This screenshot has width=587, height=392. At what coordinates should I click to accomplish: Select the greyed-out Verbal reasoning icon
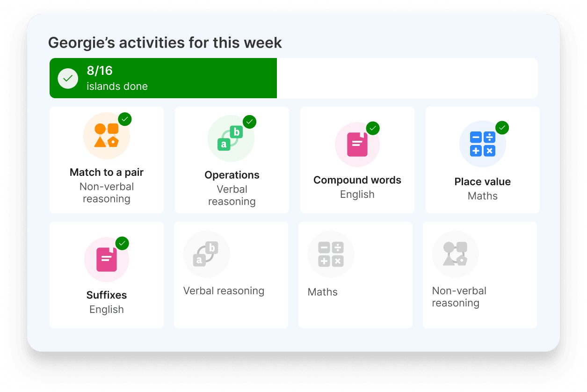coord(206,254)
